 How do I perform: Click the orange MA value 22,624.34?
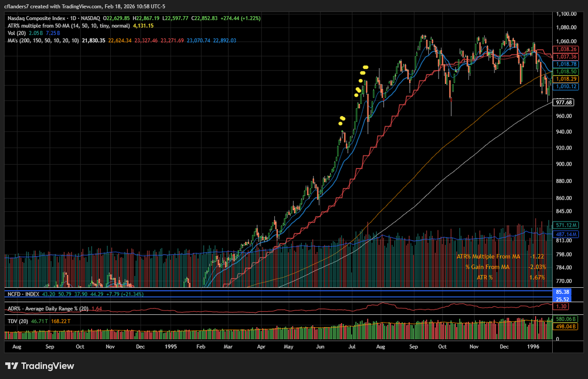tap(120, 40)
